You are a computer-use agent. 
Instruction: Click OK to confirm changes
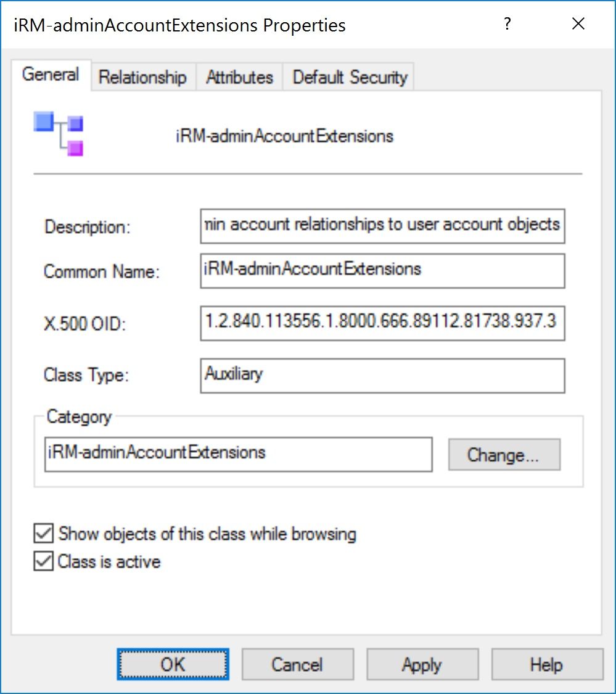(x=173, y=664)
